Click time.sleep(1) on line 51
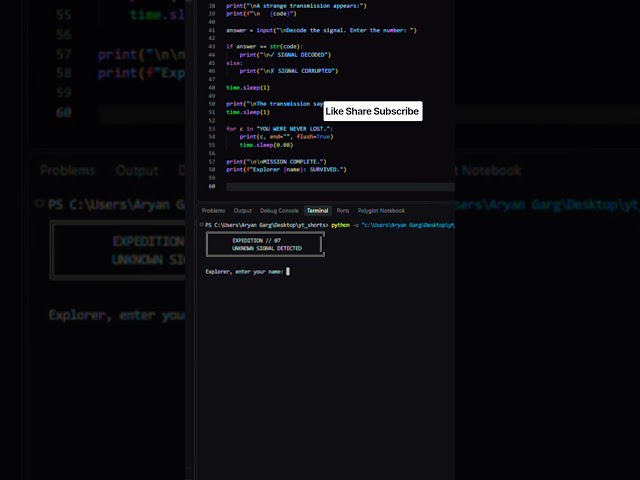The height and width of the screenshot is (480, 640). (x=248, y=112)
